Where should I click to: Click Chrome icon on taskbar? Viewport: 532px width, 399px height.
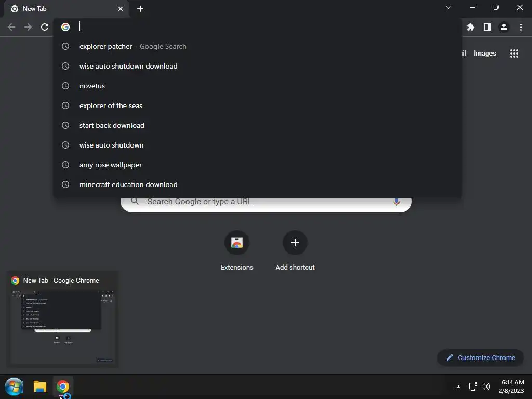pyautogui.click(x=63, y=387)
